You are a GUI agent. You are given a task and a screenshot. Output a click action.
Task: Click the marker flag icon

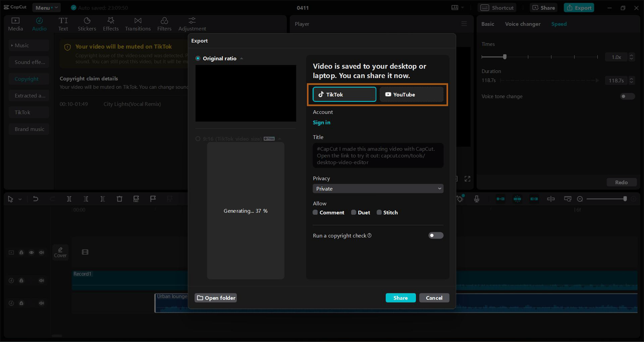(x=153, y=199)
